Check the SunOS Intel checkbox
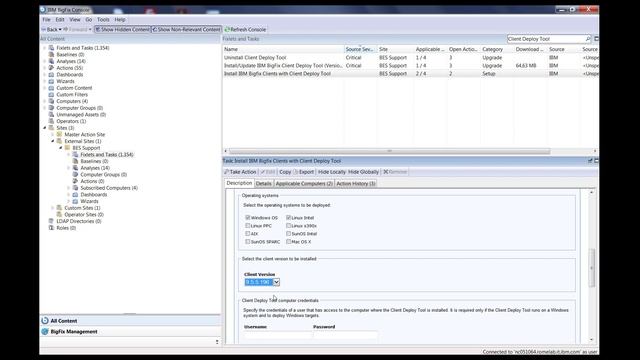Image resolution: width=640 pixels, height=360 pixels. (x=289, y=233)
